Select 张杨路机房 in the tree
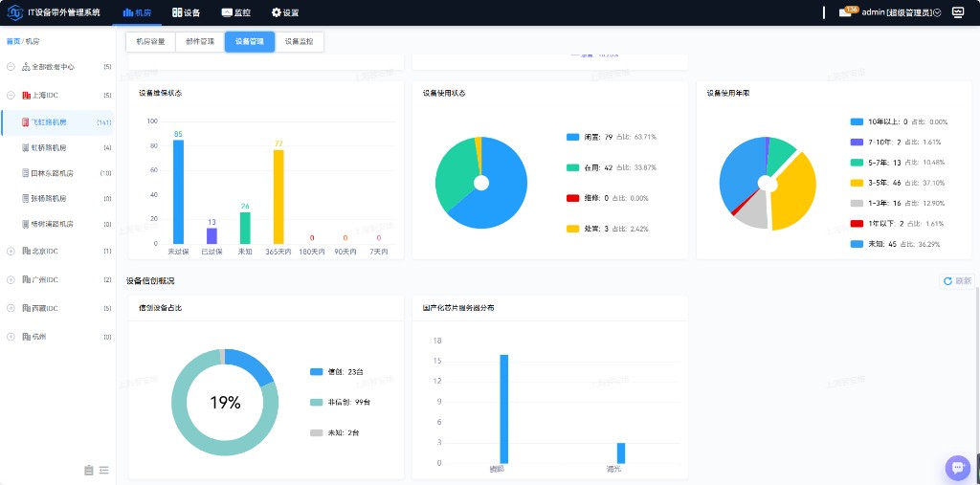Image resolution: width=980 pixels, height=485 pixels. click(x=49, y=199)
